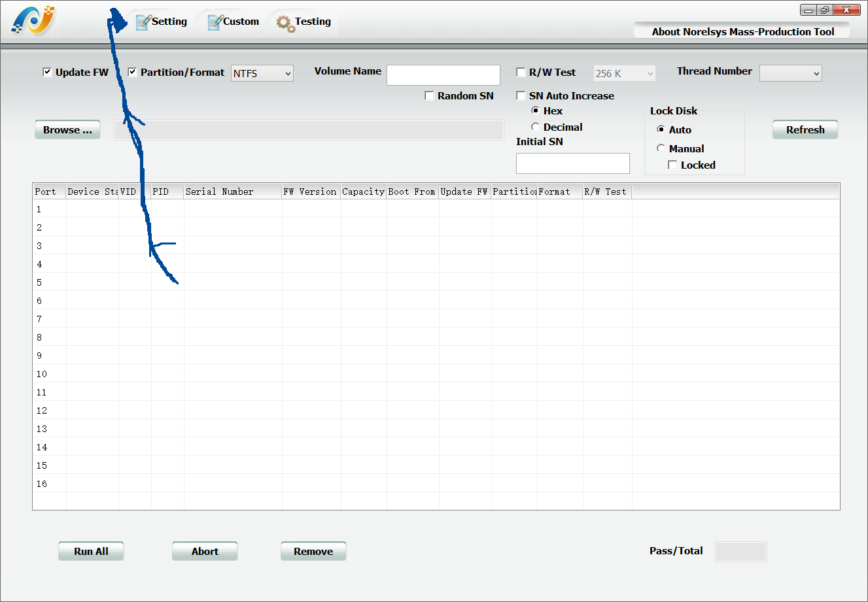Click the Setting notepad icon
Screen dimensions: 868x602
click(143, 22)
